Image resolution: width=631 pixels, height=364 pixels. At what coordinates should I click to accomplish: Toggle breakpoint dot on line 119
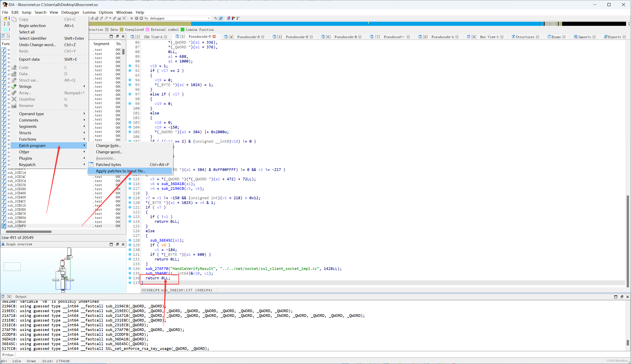[x=130, y=198]
